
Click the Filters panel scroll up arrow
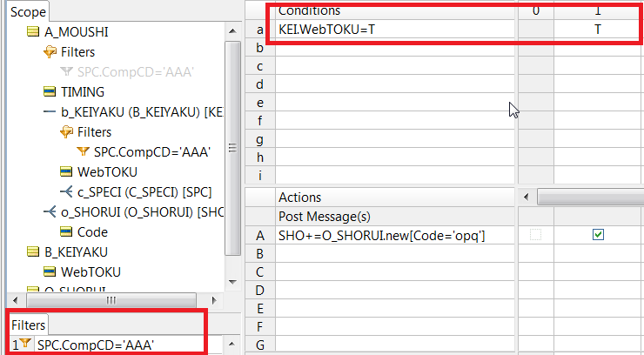[232, 344]
